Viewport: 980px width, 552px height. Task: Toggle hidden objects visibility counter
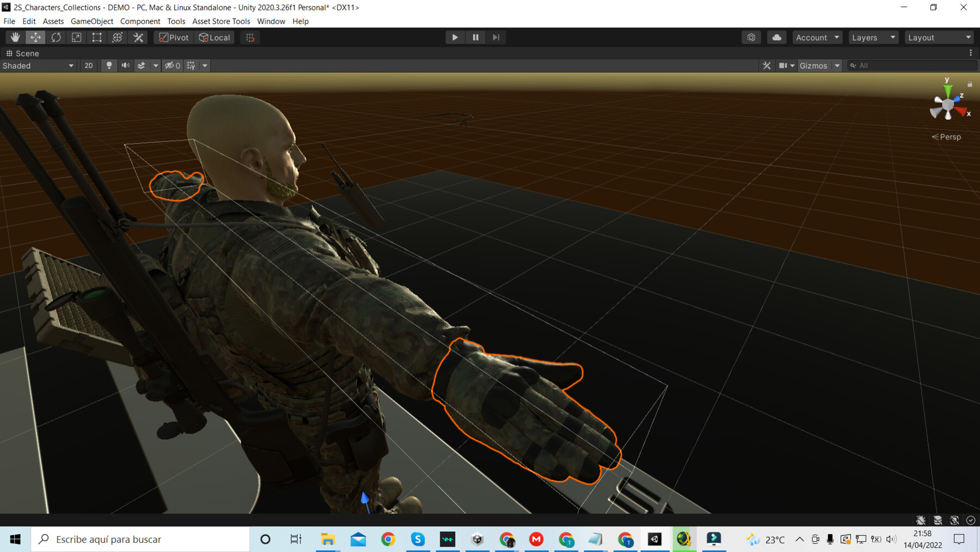coord(172,65)
